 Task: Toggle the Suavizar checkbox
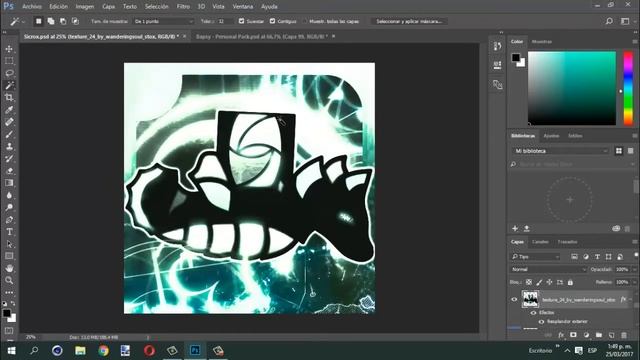coord(241,21)
